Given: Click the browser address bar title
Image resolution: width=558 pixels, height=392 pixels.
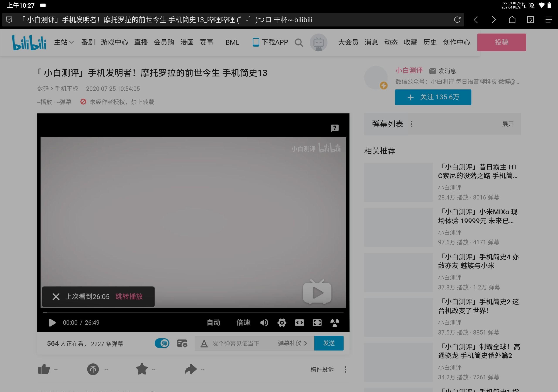Looking at the screenshot, I should [x=166, y=20].
